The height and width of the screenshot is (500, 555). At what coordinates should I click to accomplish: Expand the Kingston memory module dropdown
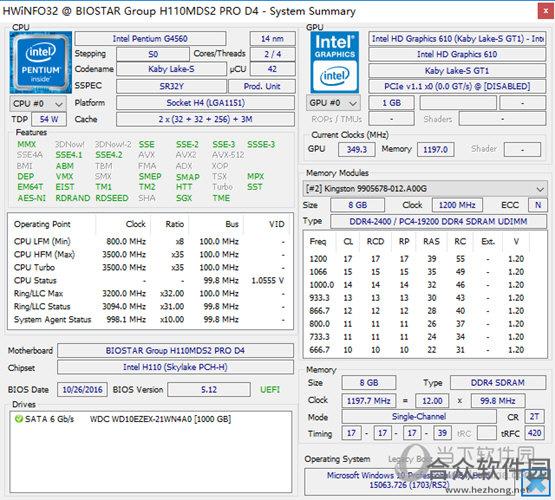point(424,189)
